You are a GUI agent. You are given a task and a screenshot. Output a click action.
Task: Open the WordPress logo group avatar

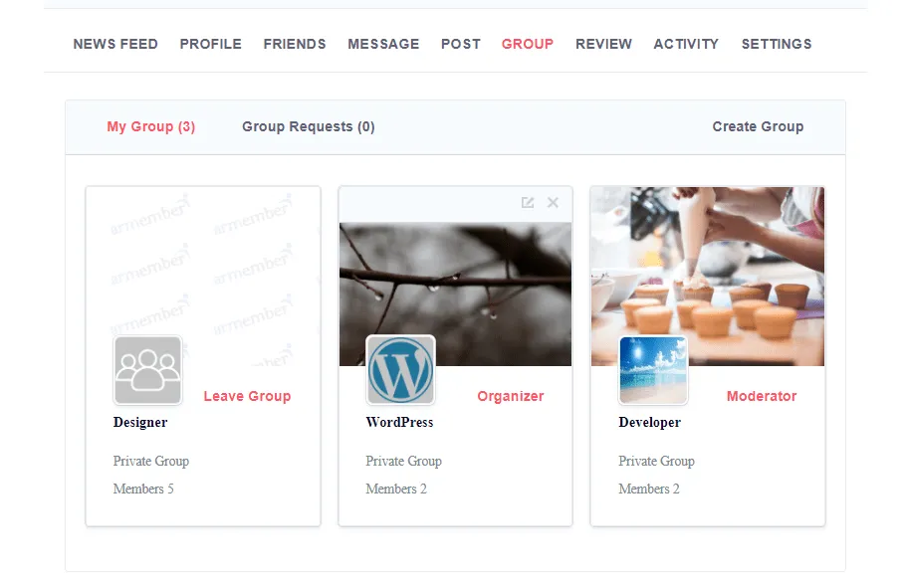pos(400,370)
